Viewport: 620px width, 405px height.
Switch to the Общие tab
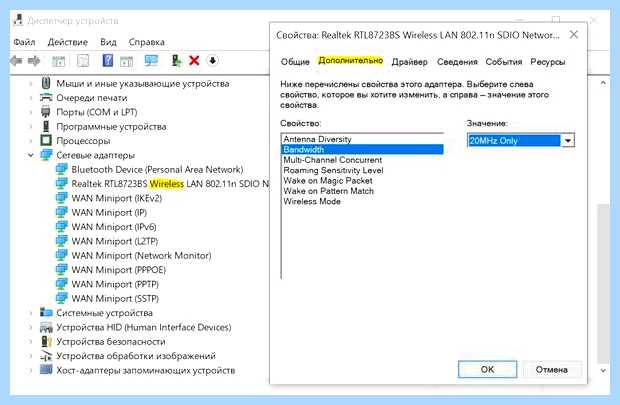tap(295, 62)
